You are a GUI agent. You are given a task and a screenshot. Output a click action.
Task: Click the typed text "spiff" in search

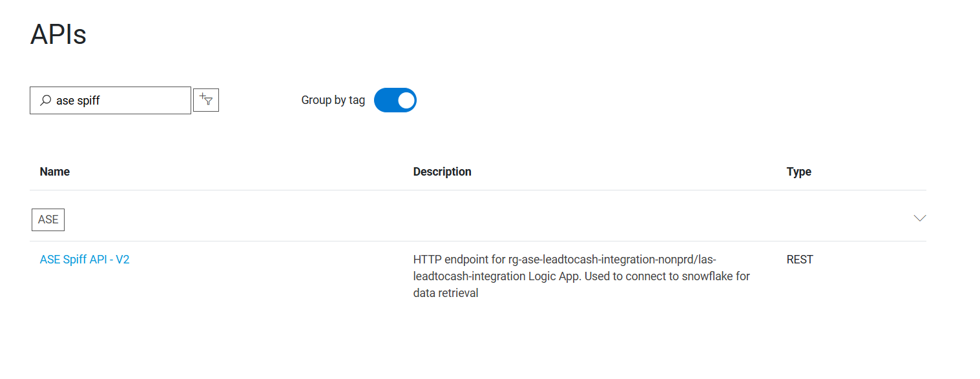89,101
